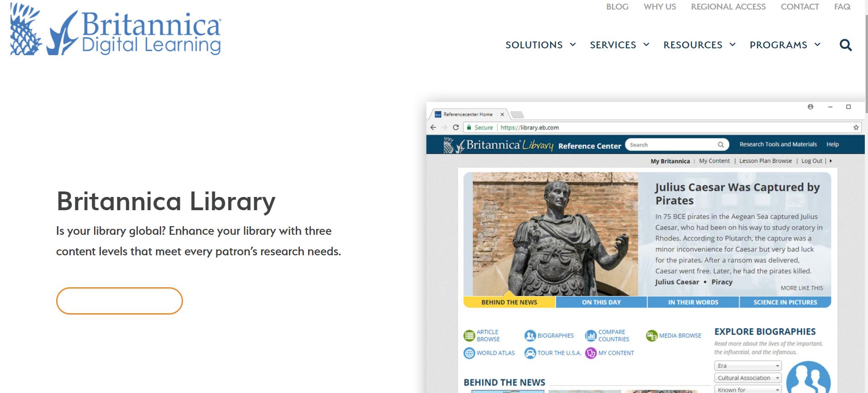This screenshot has width=868, height=393.
Task: Reload the library.eb.com page
Action: point(456,128)
